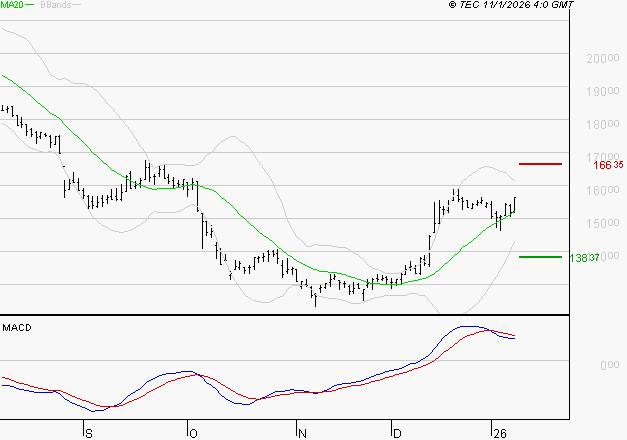Click the 26 year marker on time axis
The image size is (627, 440).
(x=500, y=434)
